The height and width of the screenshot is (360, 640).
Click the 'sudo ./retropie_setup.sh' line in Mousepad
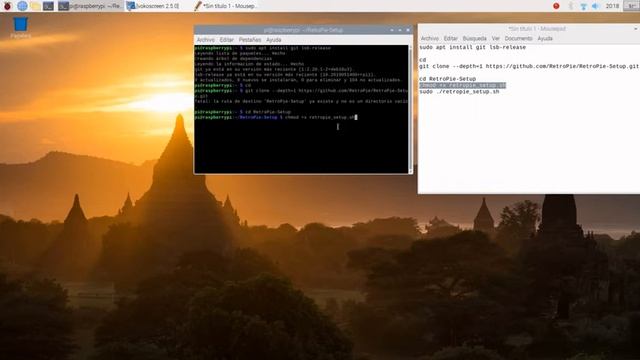click(x=459, y=92)
